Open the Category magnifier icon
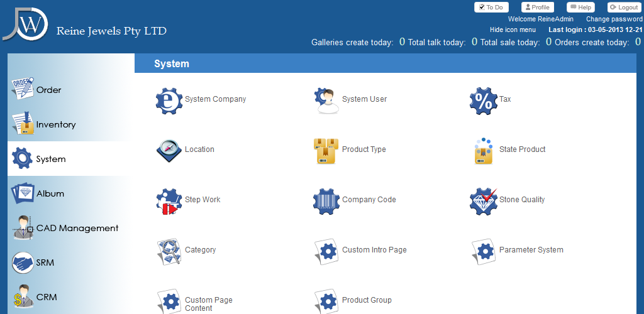 (169, 251)
